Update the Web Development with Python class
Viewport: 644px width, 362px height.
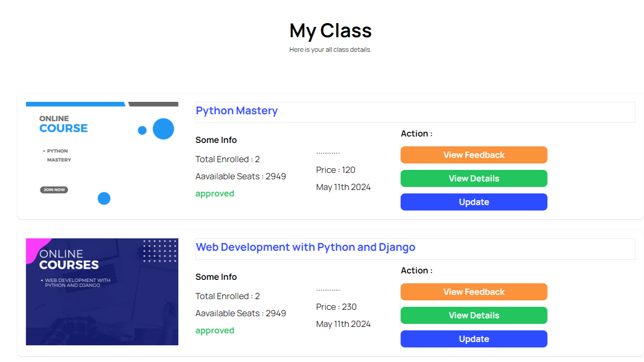(x=474, y=339)
